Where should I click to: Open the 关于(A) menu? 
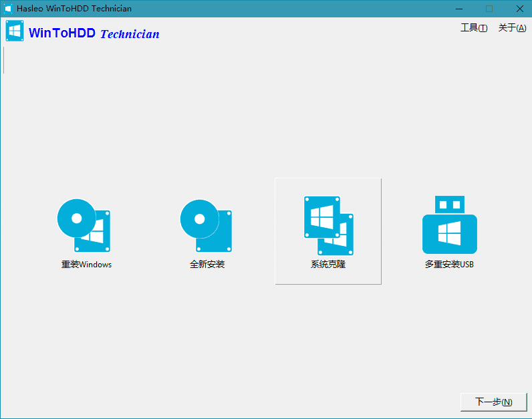[512, 28]
